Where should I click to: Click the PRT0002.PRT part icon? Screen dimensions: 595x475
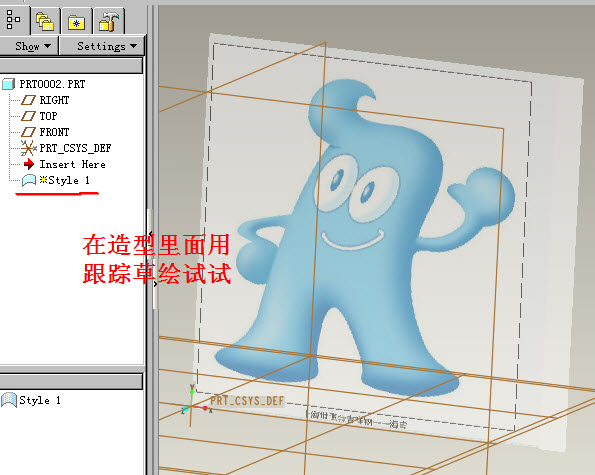click(9, 84)
